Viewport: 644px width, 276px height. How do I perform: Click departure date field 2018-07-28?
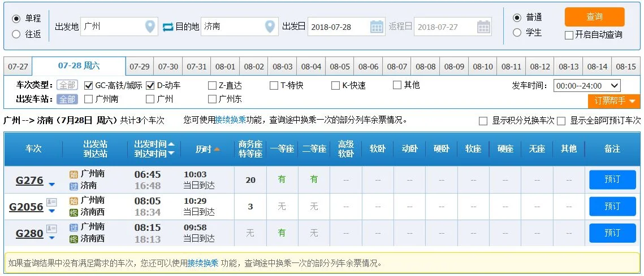pos(346,27)
